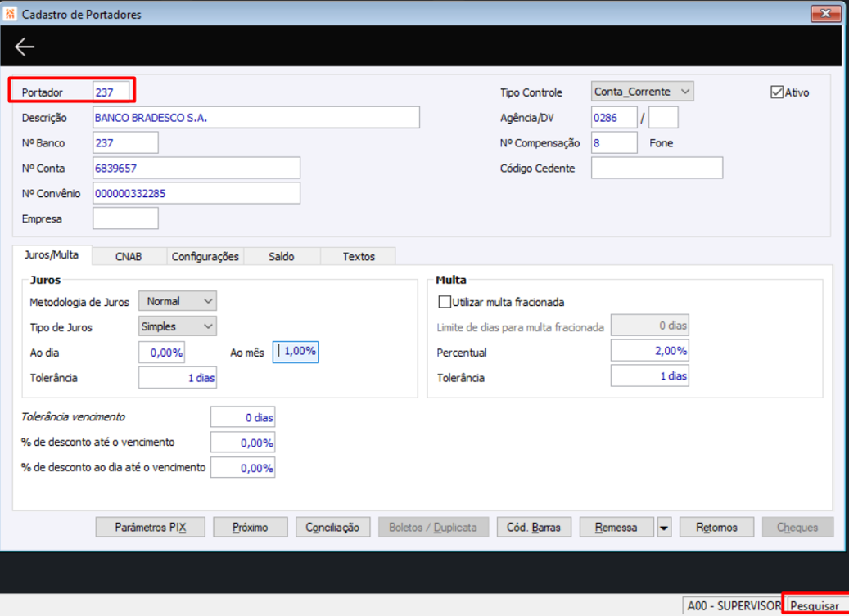The image size is (849, 616).
Task: Click % de desconto até o vencimento field
Action: point(243,443)
